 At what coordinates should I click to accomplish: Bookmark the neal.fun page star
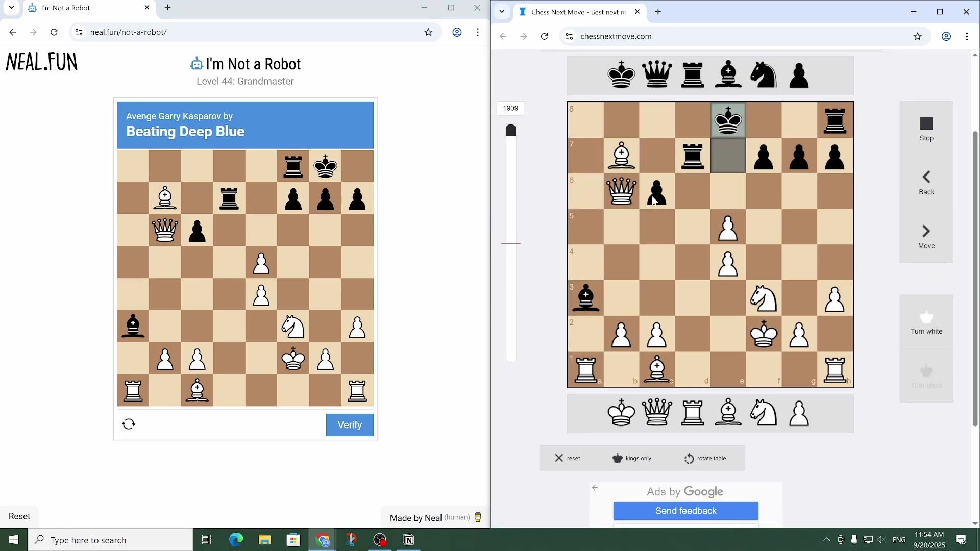click(428, 32)
